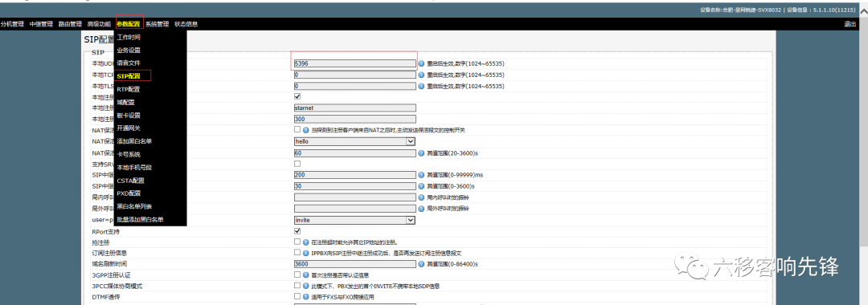Select RTP配置 in the dropdown menu
868x305 pixels.
[129, 89]
